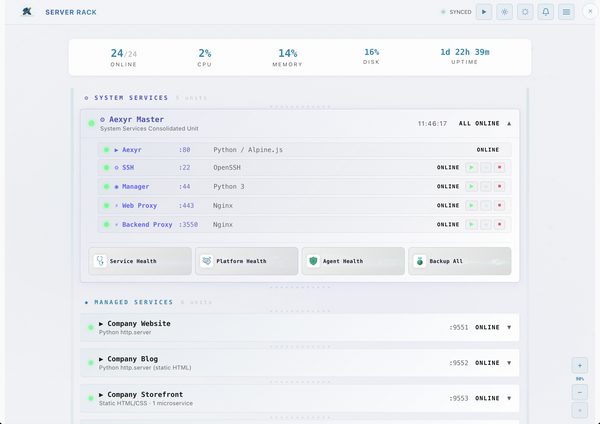
Task: Click the SYNCED status indicator
Action: [x=456, y=12]
